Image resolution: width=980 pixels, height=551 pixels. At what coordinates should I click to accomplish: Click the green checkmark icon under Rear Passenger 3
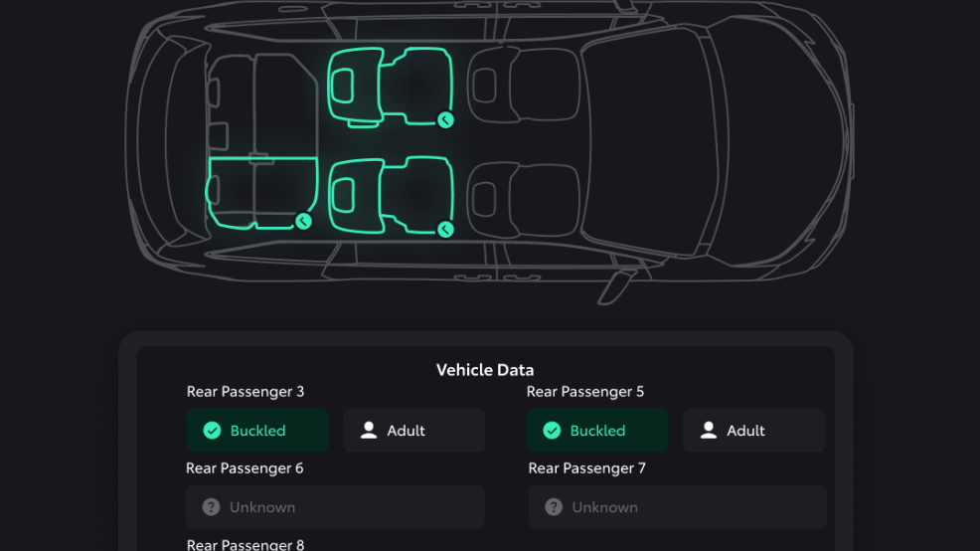212,431
